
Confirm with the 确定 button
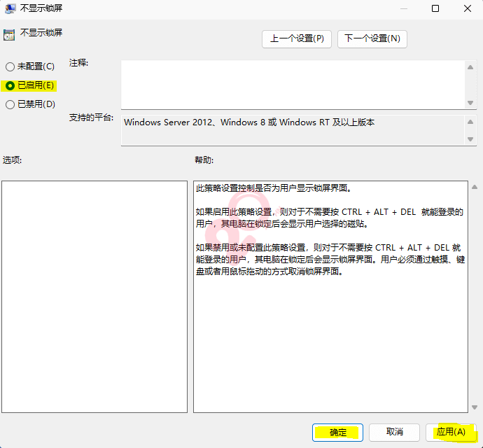337,432
